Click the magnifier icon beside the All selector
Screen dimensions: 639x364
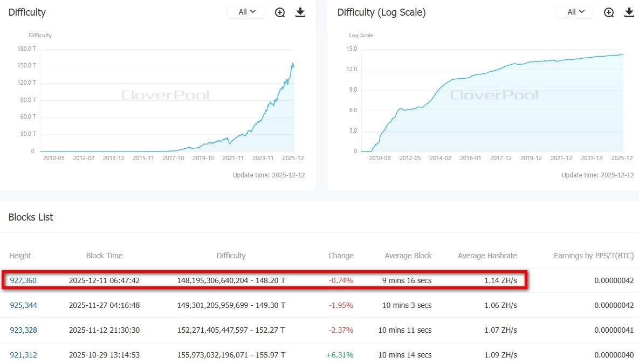coord(280,12)
